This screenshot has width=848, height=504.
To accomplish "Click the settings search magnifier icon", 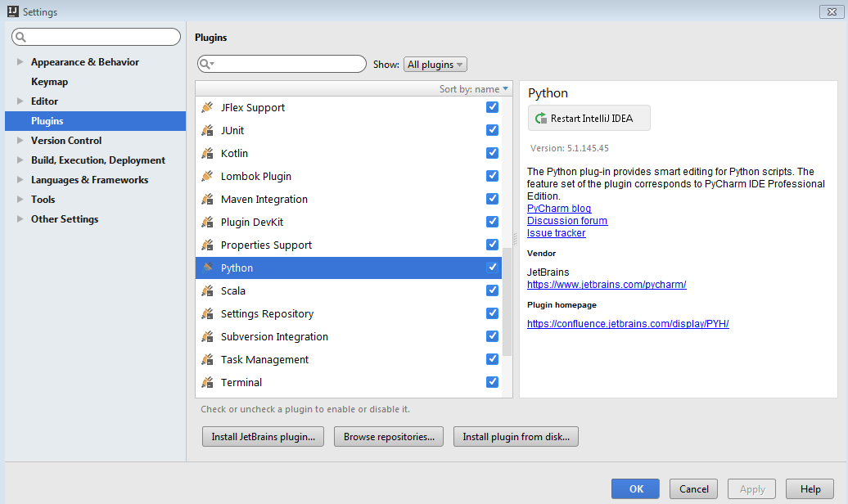I will (x=20, y=37).
